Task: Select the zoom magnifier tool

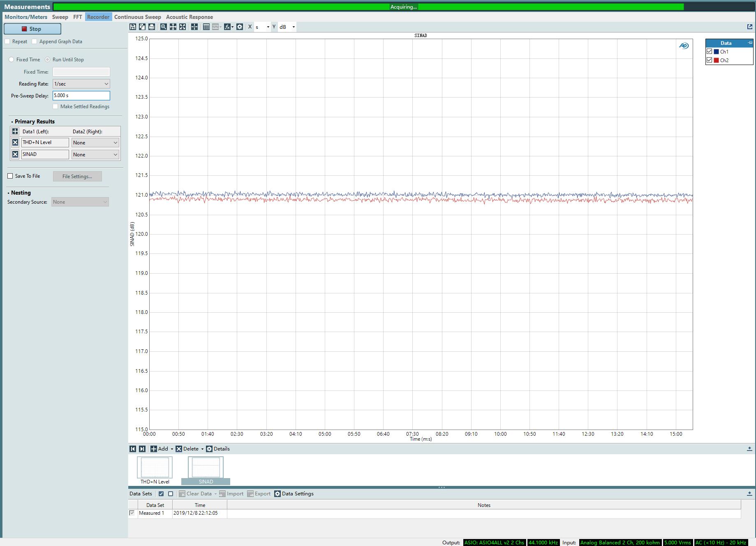Action: 164,27
